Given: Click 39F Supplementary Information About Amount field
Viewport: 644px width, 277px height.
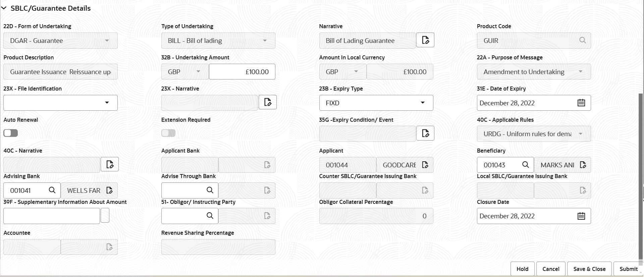Looking at the screenshot, I should click(x=52, y=216).
